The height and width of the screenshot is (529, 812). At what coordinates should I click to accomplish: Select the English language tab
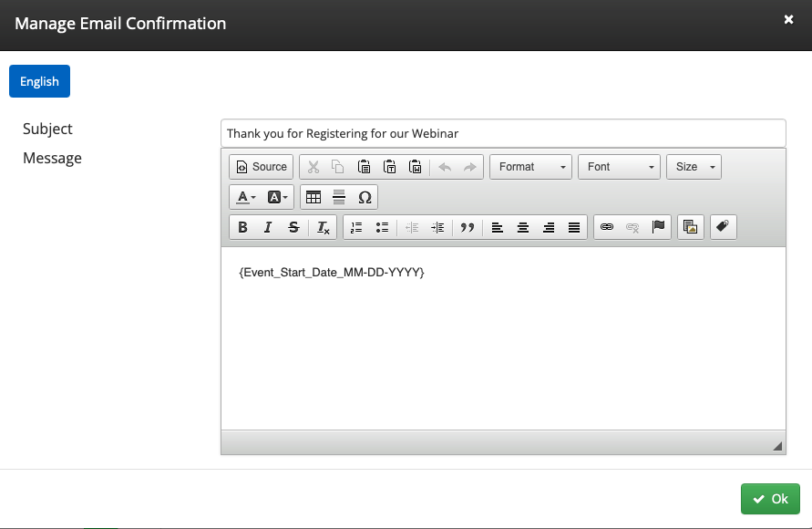39,81
